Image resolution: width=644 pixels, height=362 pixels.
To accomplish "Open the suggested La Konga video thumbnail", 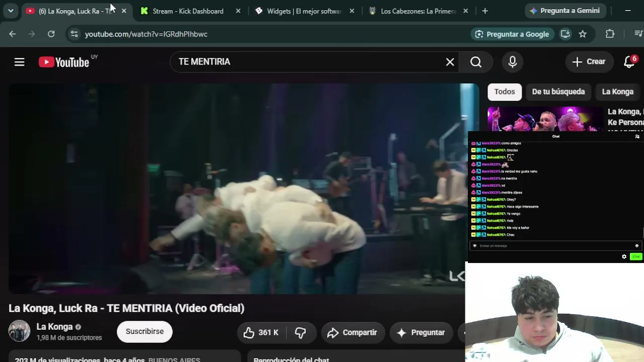I will coord(545,119).
